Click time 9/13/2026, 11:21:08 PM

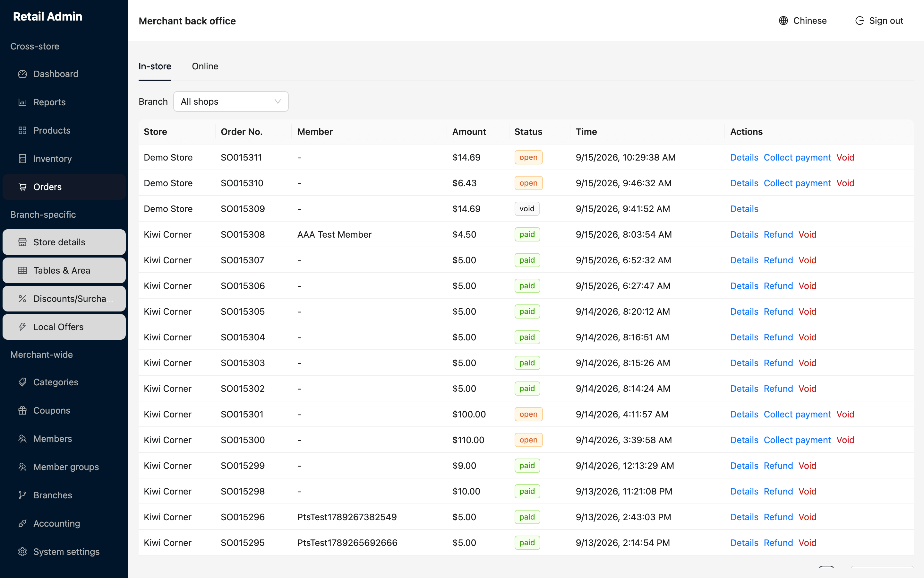point(624,492)
